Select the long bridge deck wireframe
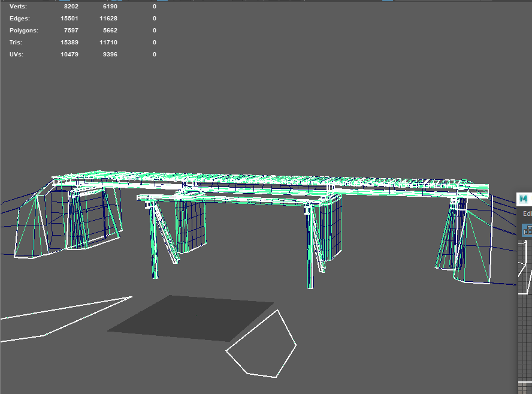 click(x=271, y=184)
